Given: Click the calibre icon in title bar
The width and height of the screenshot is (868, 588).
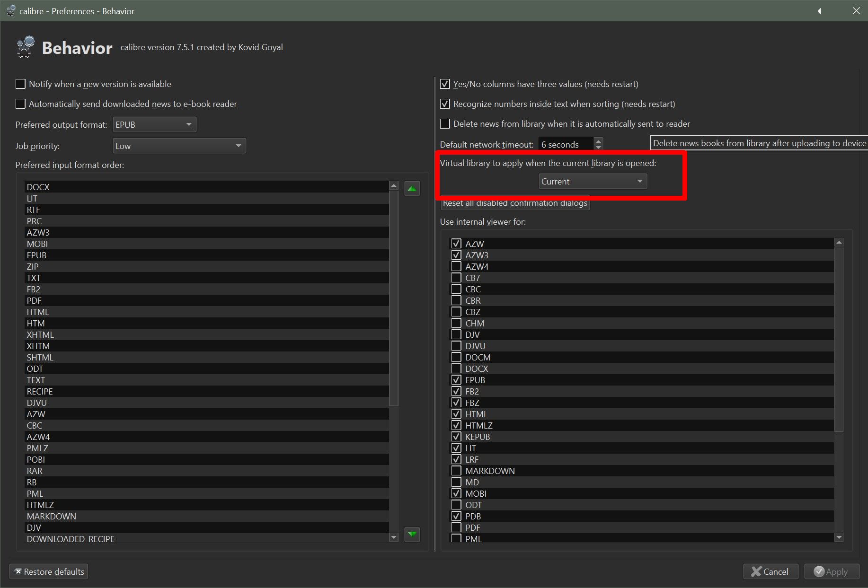Looking at the screenshot, I should click(10, 11).
